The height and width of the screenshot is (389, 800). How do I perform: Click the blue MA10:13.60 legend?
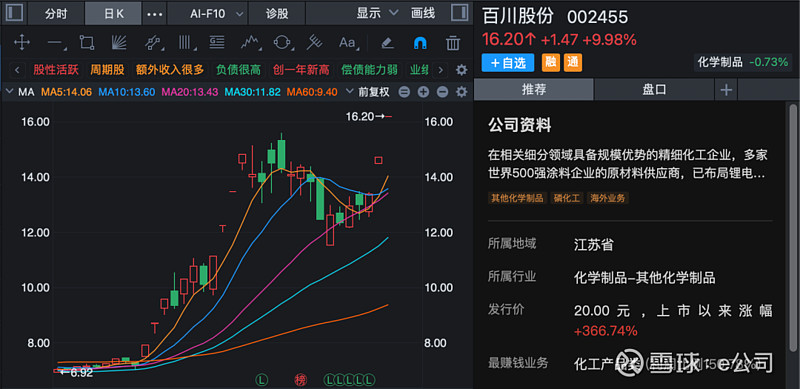coord(127,92)
